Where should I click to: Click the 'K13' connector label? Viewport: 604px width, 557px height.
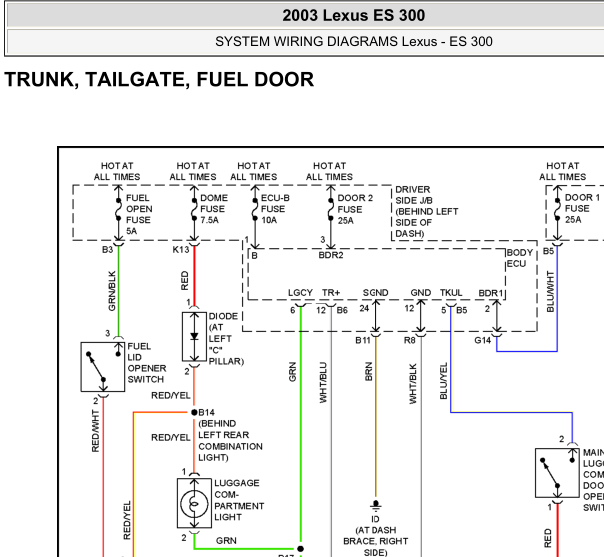click(x=181, y=250)
